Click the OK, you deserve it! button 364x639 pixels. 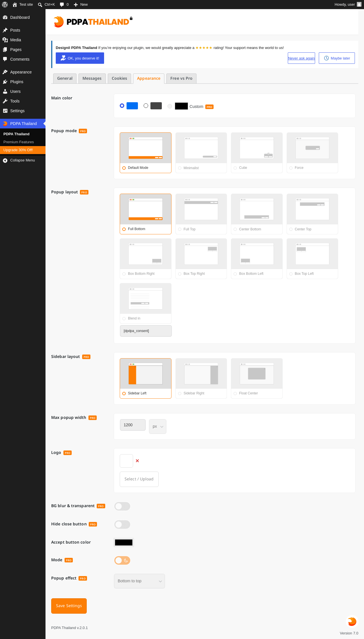tap(80, 58)
